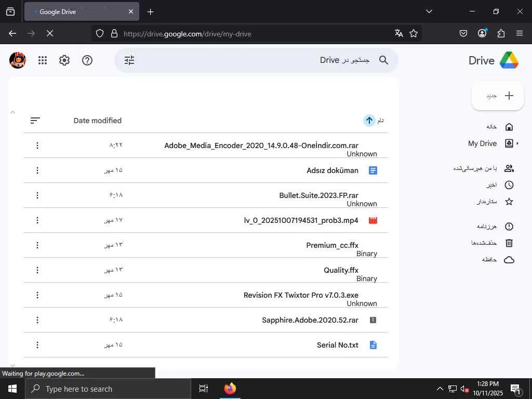Open the sort options list icon

coord(35,121)
